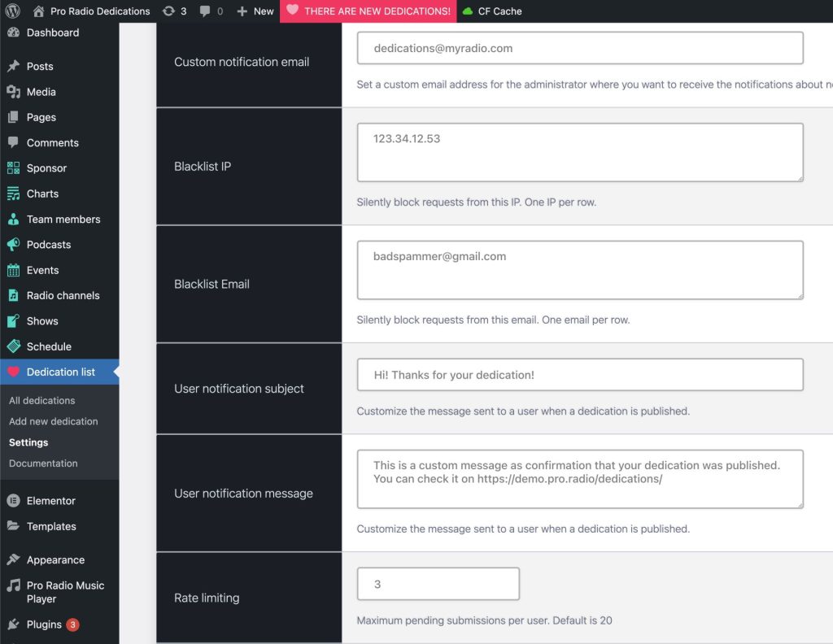Click the Charts icon in sidebar
The image size is (833, 644).
(13, 194)
